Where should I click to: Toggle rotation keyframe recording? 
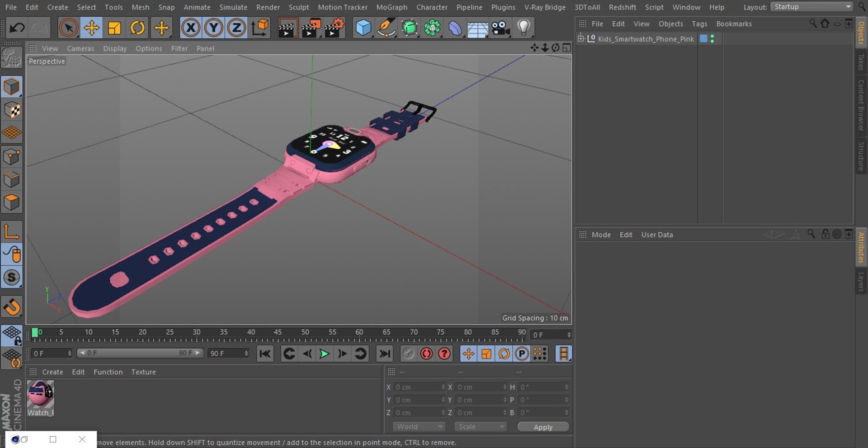point(504,354)
